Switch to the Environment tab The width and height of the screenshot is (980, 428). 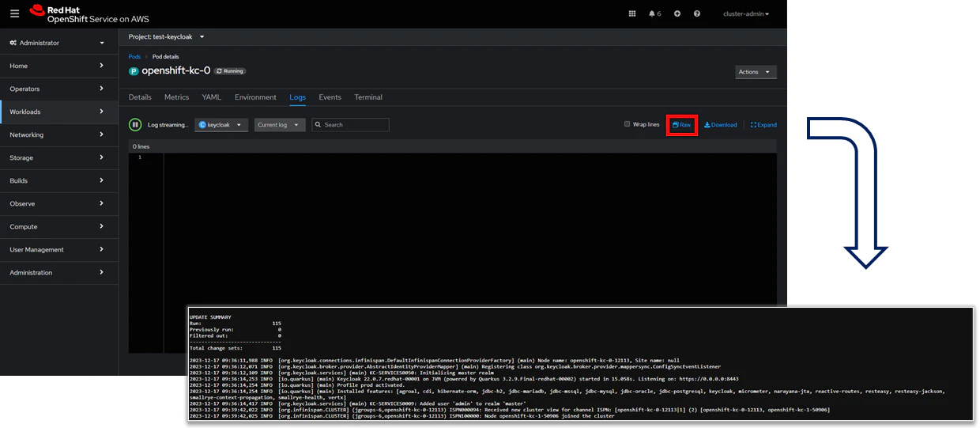pyautogui.click(x=255, y=97)
